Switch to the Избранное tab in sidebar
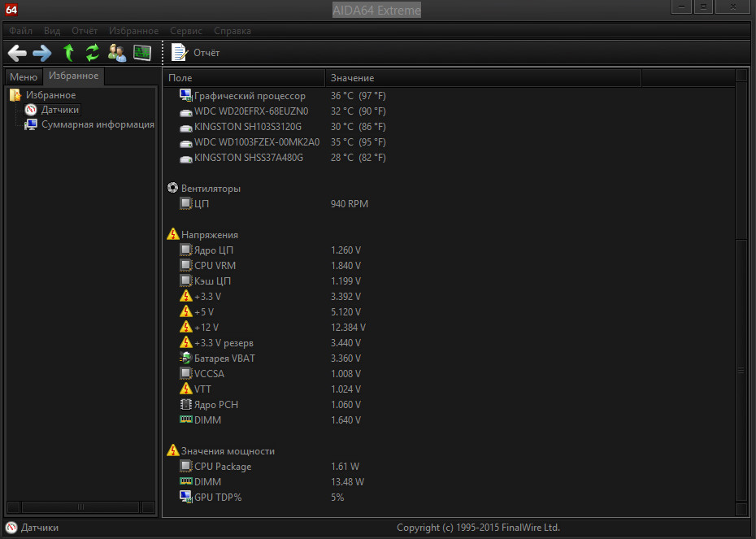The image size is (756, 539). 74,76
